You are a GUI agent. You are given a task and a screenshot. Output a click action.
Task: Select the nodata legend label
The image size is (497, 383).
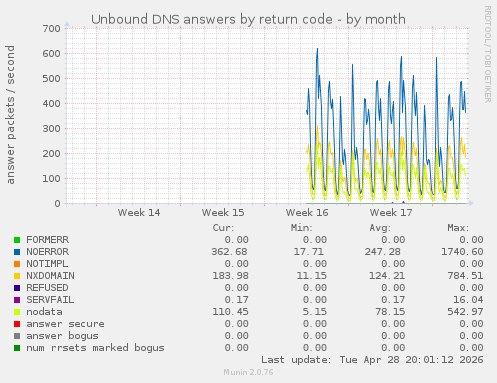pyautogui.click(x=44, y=312)
